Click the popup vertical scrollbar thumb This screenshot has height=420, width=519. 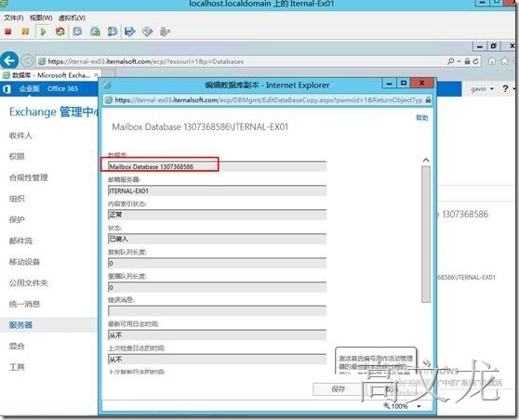tap(426, 234)
